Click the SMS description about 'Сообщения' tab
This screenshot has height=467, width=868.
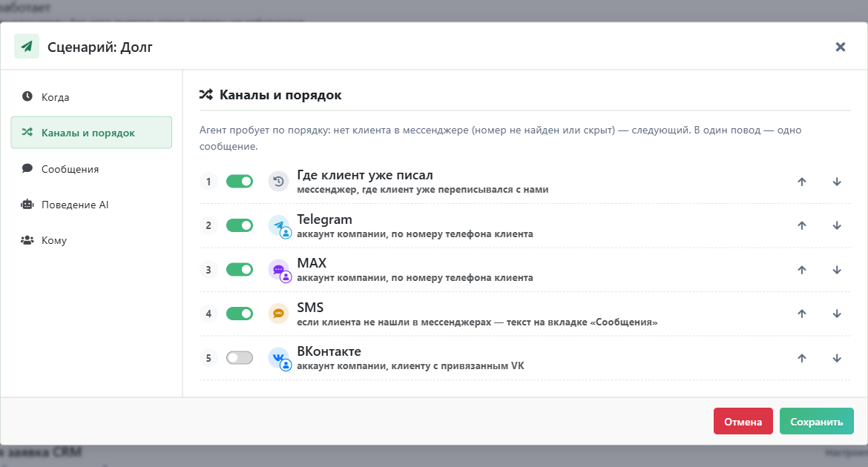coord(477,322)
